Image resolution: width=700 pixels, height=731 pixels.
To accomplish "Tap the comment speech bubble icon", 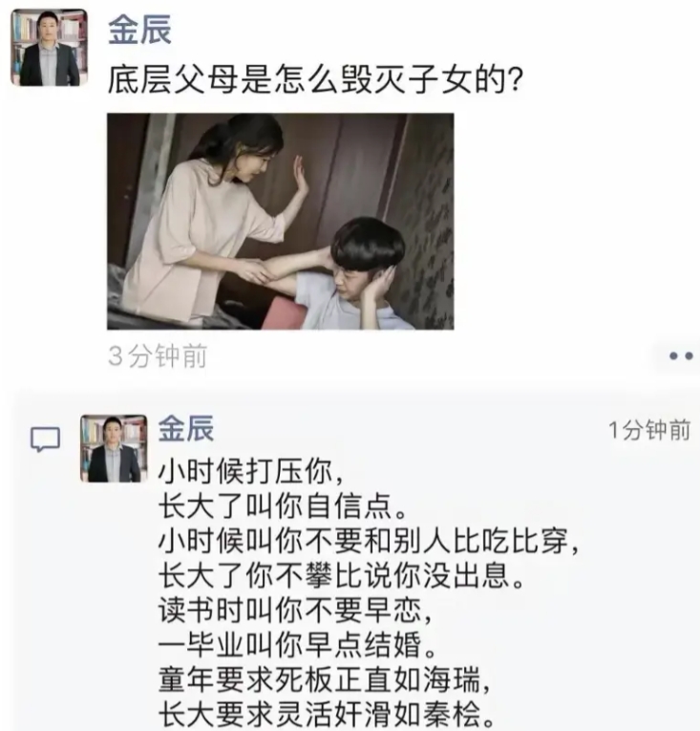I will pos(45,440).
